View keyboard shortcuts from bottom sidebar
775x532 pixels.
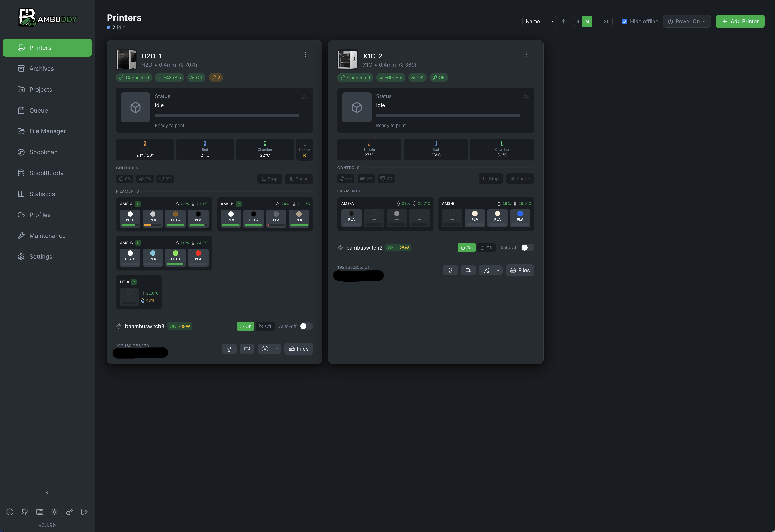[x=40, y=512]
